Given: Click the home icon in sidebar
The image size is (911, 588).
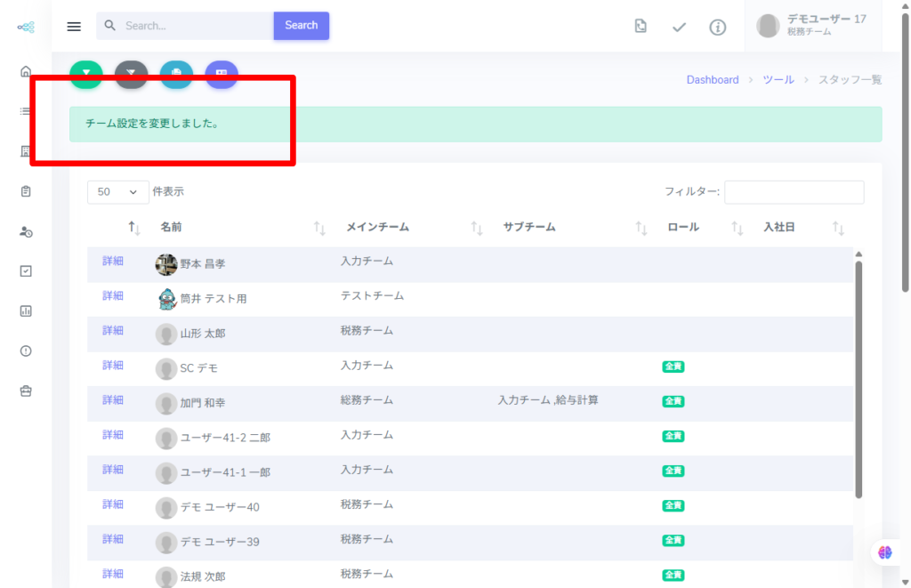Looking at the screenshot, I should 26,71.
